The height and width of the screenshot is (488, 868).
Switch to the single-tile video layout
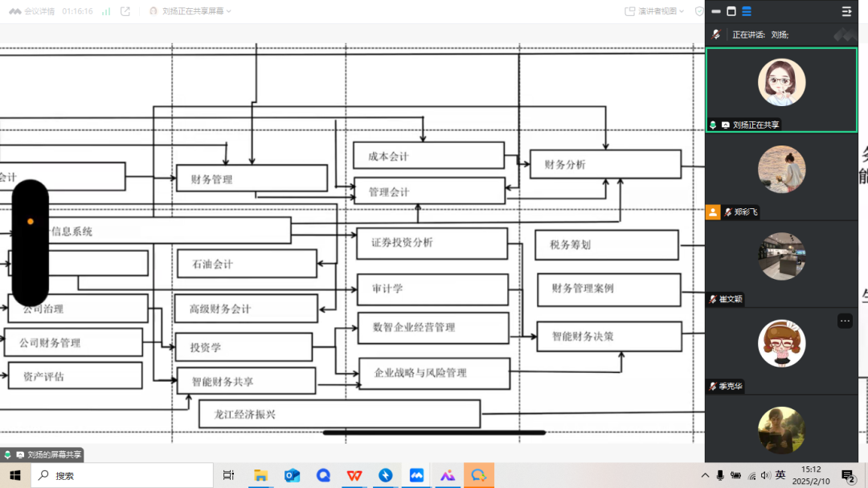point(731,11)
